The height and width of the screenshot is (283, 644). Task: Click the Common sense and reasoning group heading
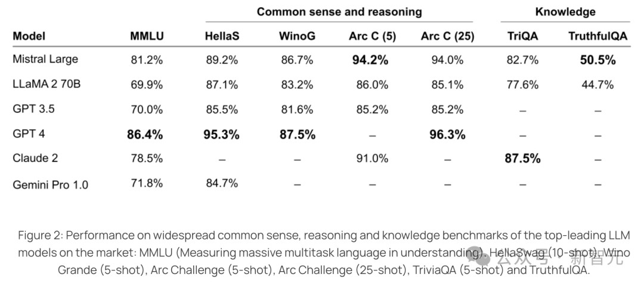[x=339, y=11]
